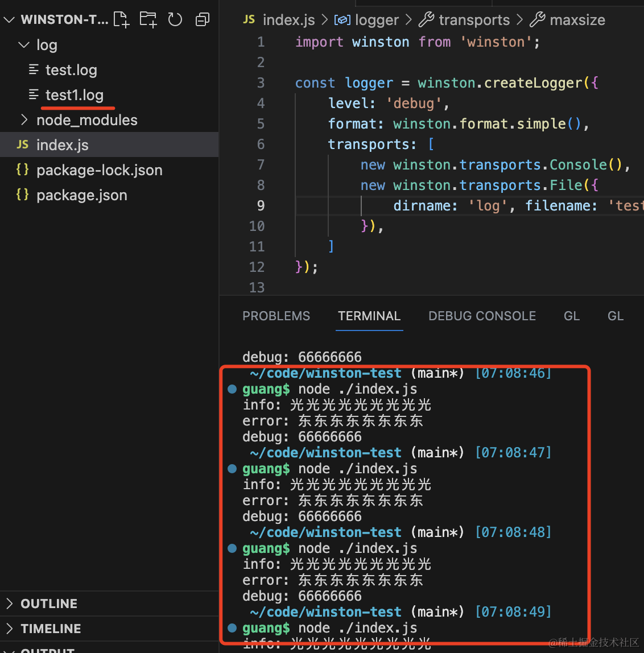Refresh the explorer file tree

175,20
